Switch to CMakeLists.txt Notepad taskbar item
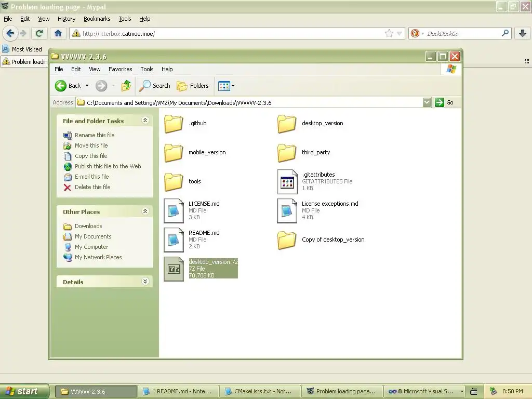This screenshot has width=532, height=399. tap(260, 392)
